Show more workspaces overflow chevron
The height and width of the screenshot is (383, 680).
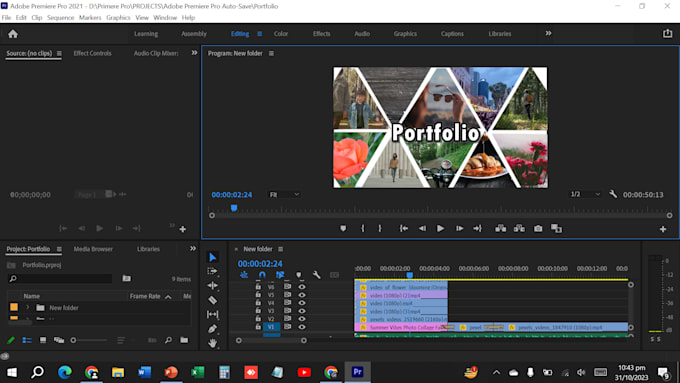548,33
